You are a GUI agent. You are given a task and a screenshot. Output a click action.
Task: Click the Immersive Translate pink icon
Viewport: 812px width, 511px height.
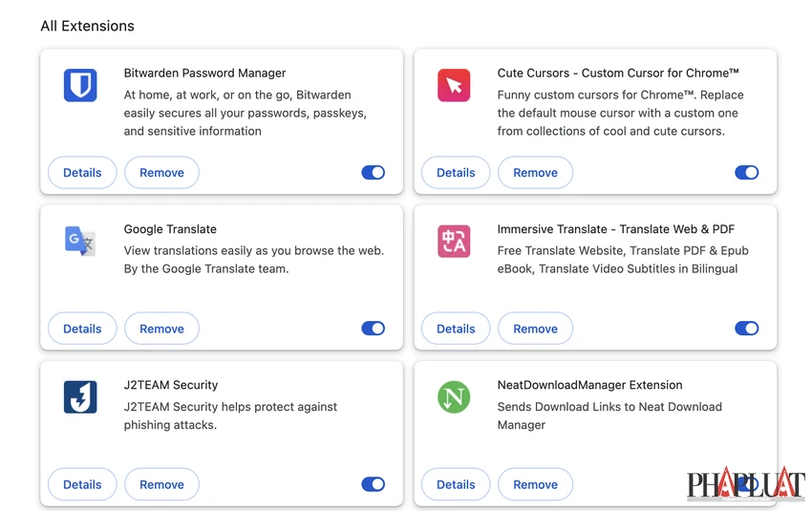(454, 242)
